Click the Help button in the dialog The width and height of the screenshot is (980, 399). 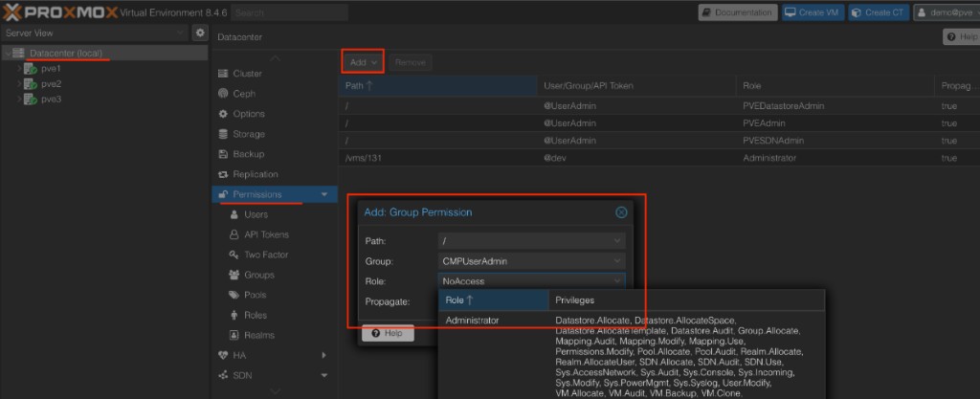(388, 333)
